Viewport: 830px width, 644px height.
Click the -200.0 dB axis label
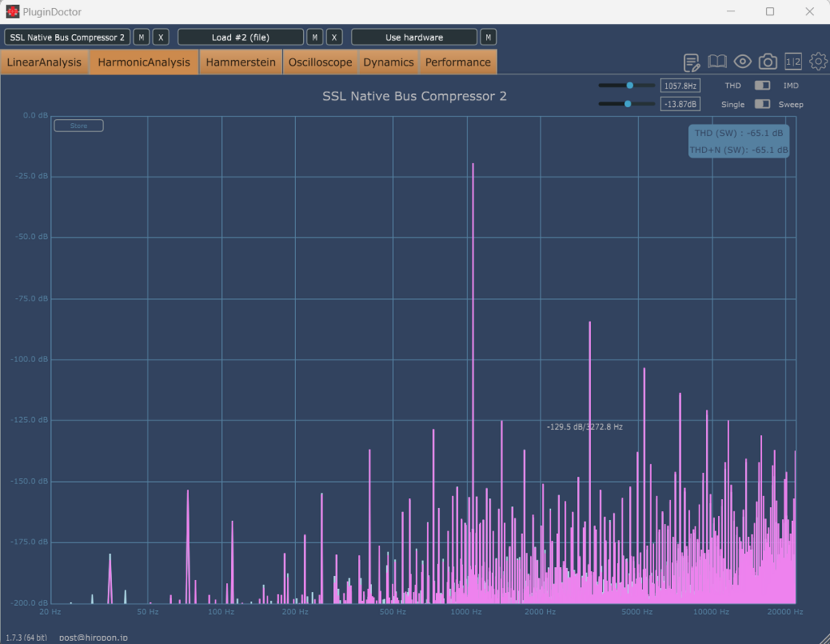point(29,603)
